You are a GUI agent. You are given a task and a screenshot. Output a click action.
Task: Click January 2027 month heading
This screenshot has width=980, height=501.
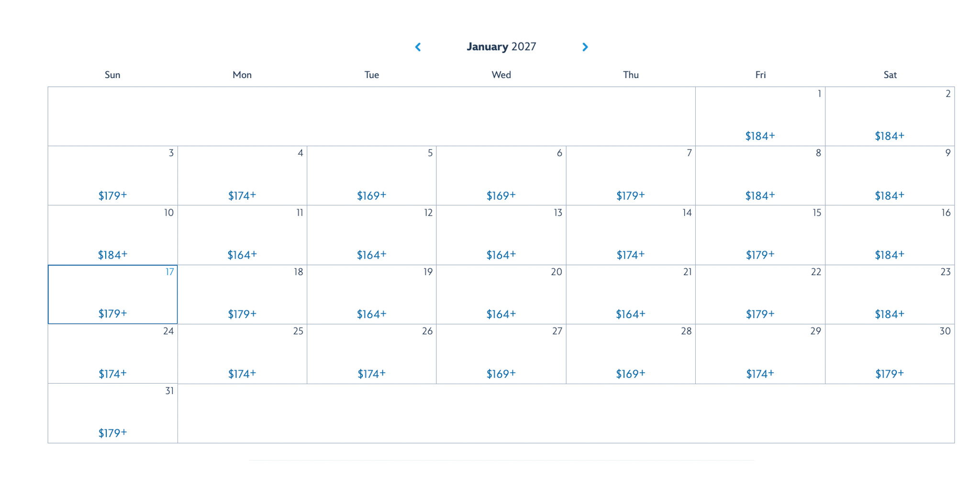(501, 47)
